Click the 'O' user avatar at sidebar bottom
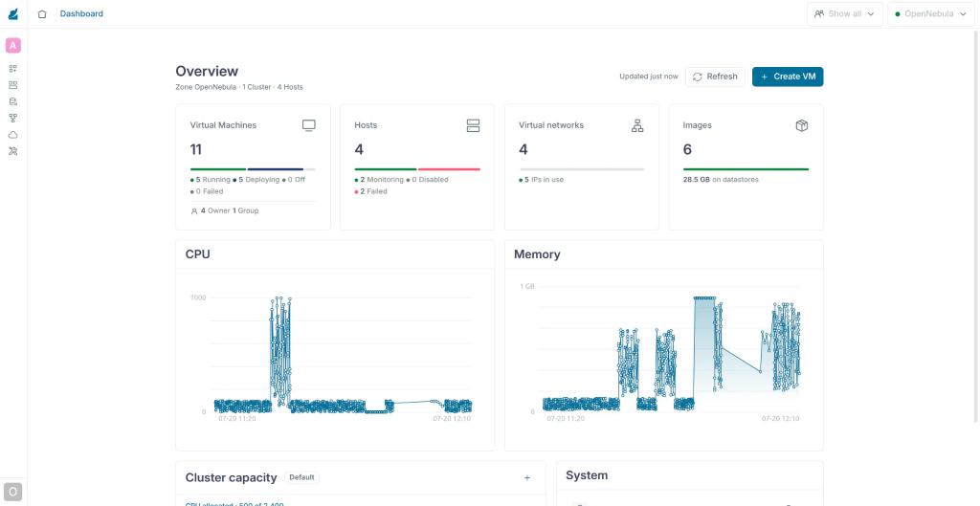 click(13, 492)
